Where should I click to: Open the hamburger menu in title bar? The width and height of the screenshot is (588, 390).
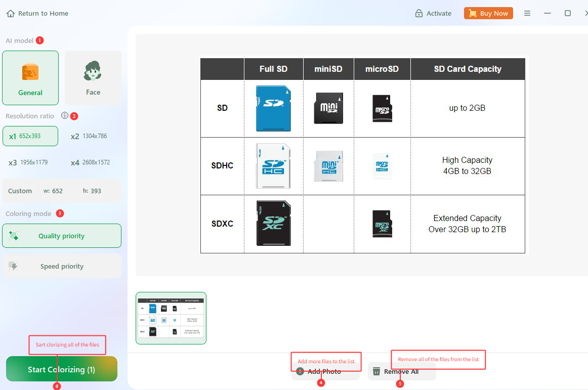527,13
